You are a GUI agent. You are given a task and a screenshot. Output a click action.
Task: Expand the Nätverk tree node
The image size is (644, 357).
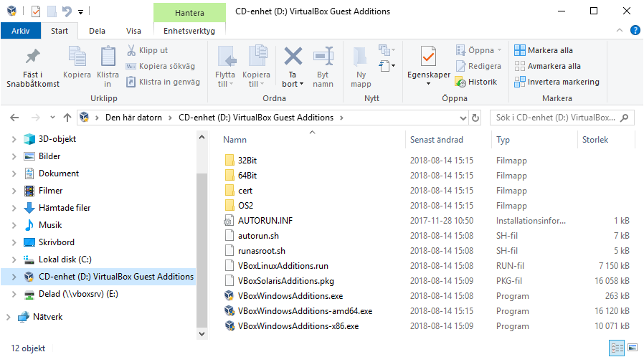[8, 317]
